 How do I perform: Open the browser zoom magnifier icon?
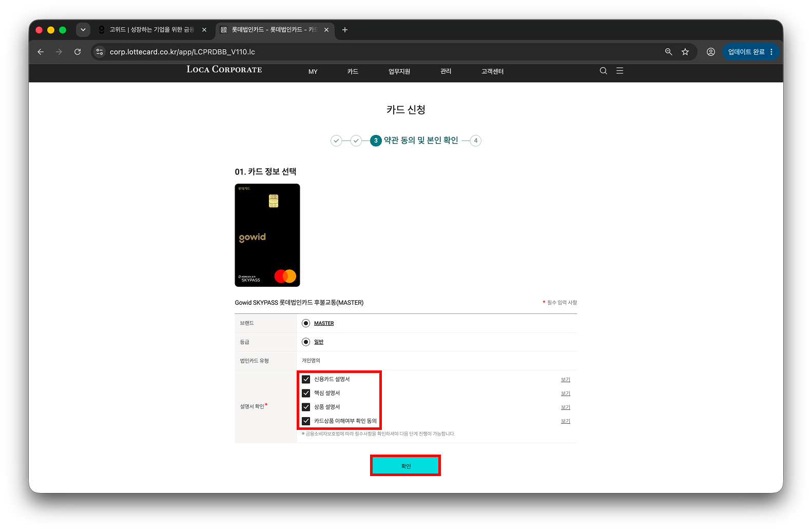pos(668,52)
